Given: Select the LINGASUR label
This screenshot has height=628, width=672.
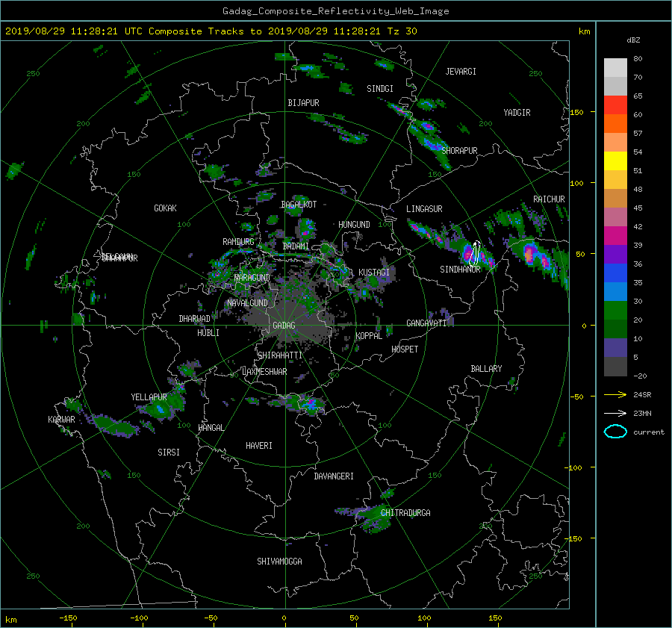Looking at the screenshot, I should point(424,209).
